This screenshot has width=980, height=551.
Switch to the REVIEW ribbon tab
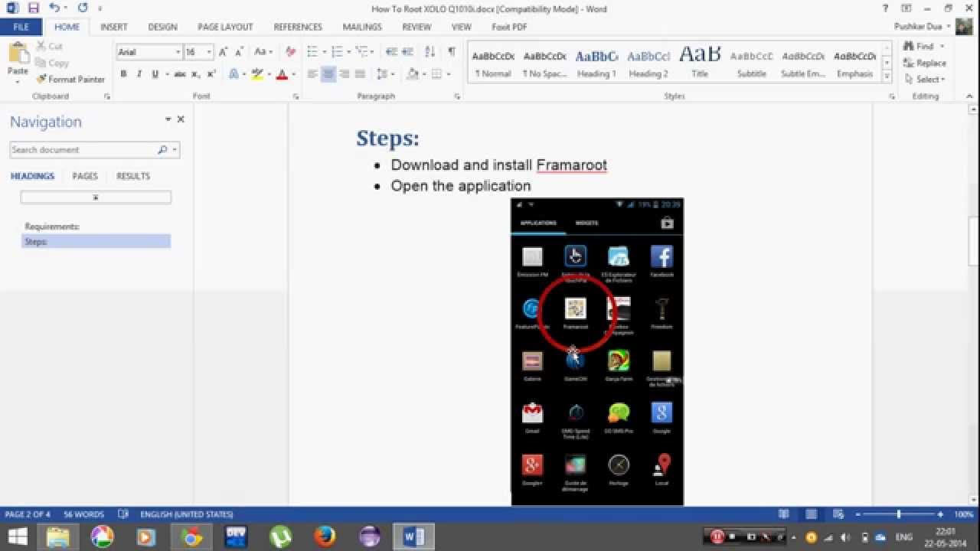pos(416,27)
